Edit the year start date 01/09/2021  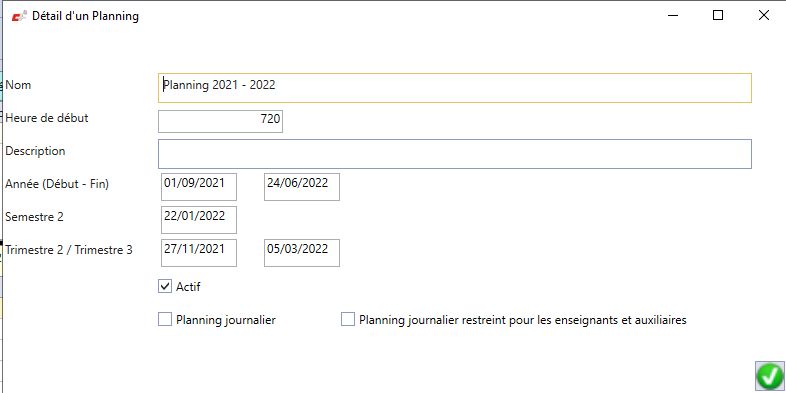point(199,187)
